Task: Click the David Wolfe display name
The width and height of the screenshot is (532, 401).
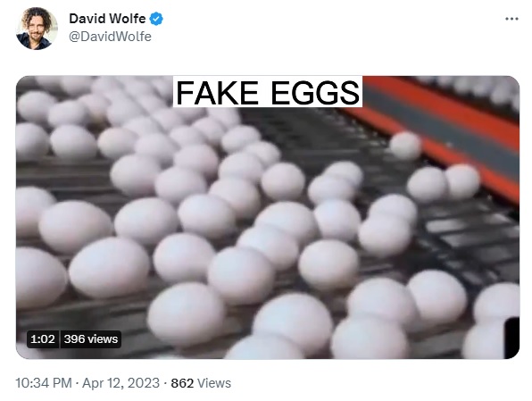Action: [107, 19]
